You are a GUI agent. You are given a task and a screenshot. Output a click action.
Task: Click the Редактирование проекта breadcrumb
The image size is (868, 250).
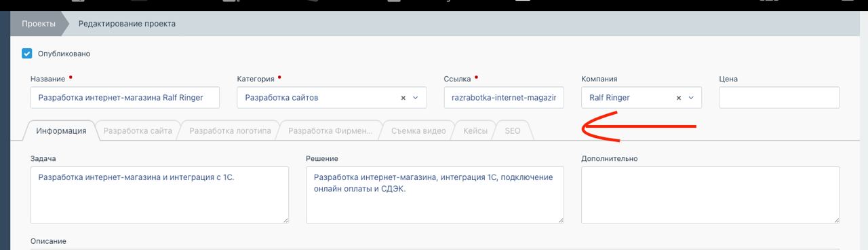(127, 24)
